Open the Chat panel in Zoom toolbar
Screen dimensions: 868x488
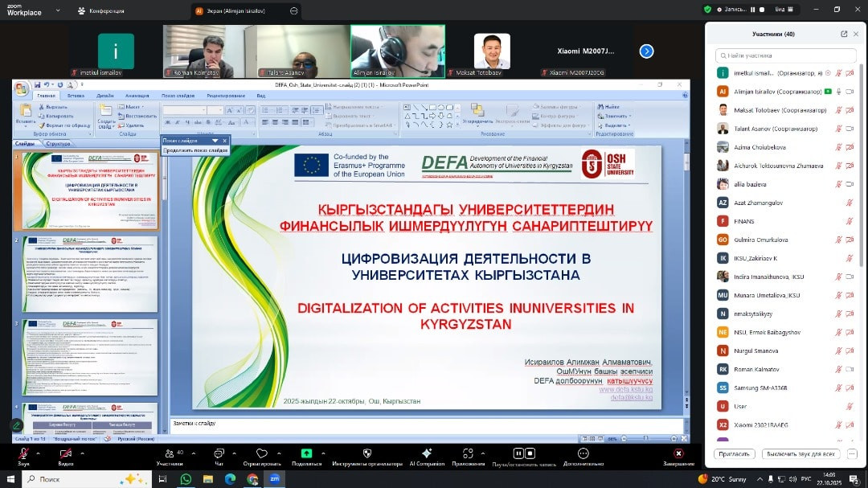(219, 454)
